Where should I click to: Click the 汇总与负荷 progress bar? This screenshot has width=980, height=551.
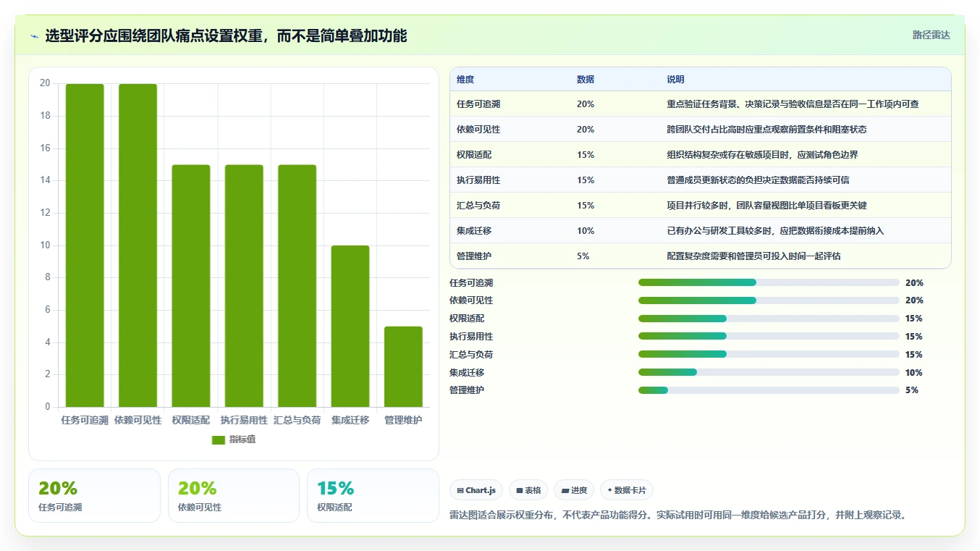[769, 354]
